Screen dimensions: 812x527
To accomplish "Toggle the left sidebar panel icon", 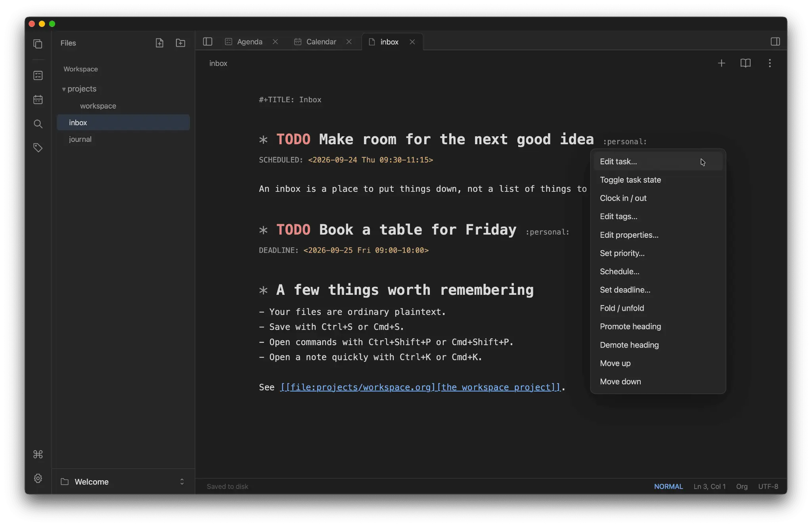I will (208, 42).
